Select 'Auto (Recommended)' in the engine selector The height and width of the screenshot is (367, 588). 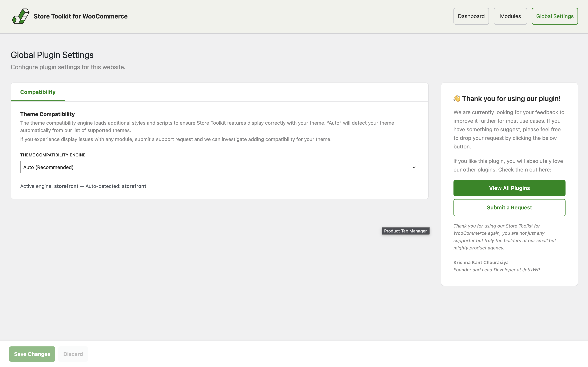click(220, 167)
